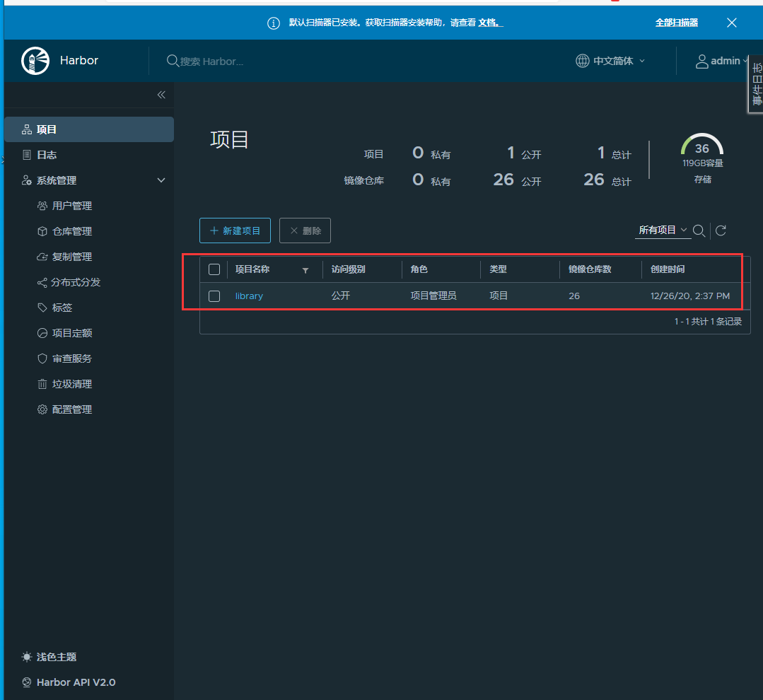
Task: Tick the select-all checkbox in table header
Action: pyautogui.click(x=214, y=269)
